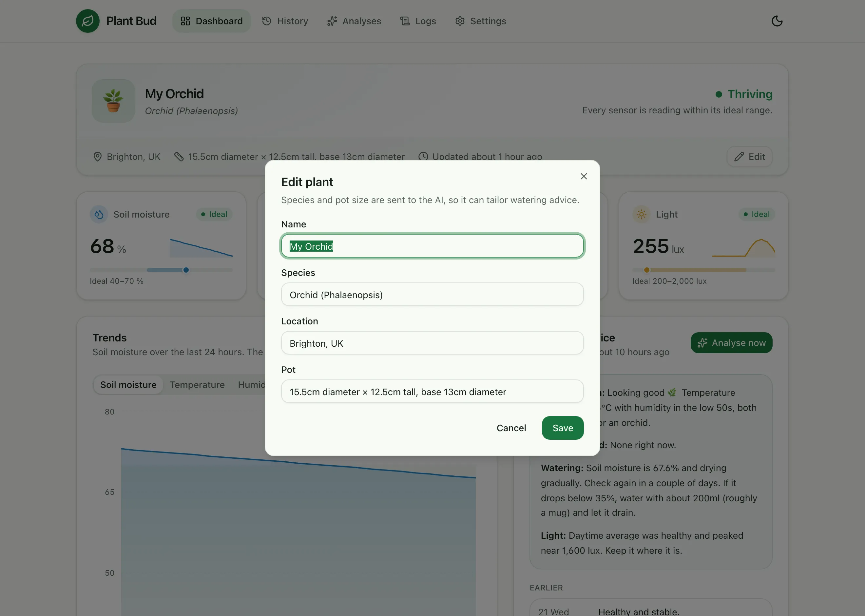
Task: Click the Analyse now button
Action: click(731, 343)
